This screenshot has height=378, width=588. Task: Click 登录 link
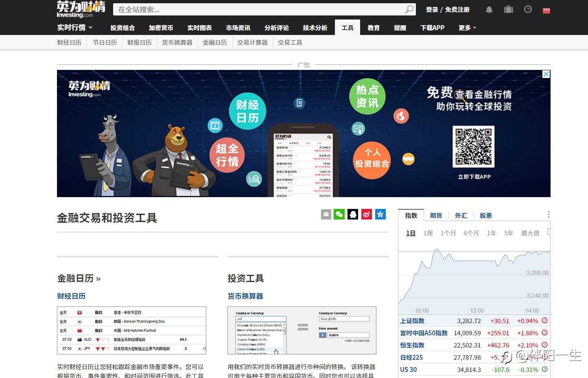pyautogui.click(x=432, y=9)
